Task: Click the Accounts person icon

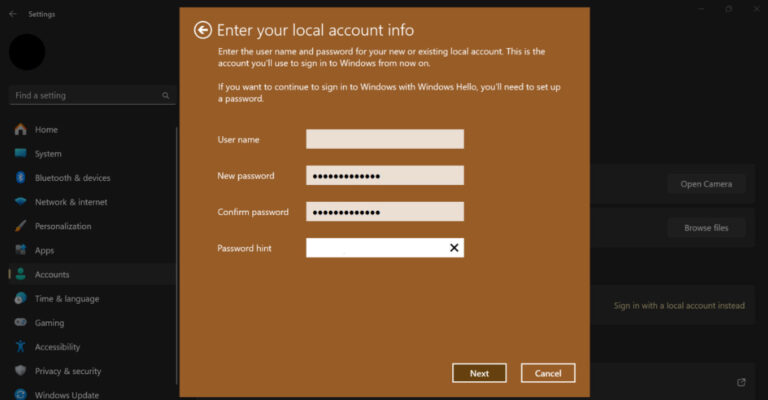Action: [21, 274]
